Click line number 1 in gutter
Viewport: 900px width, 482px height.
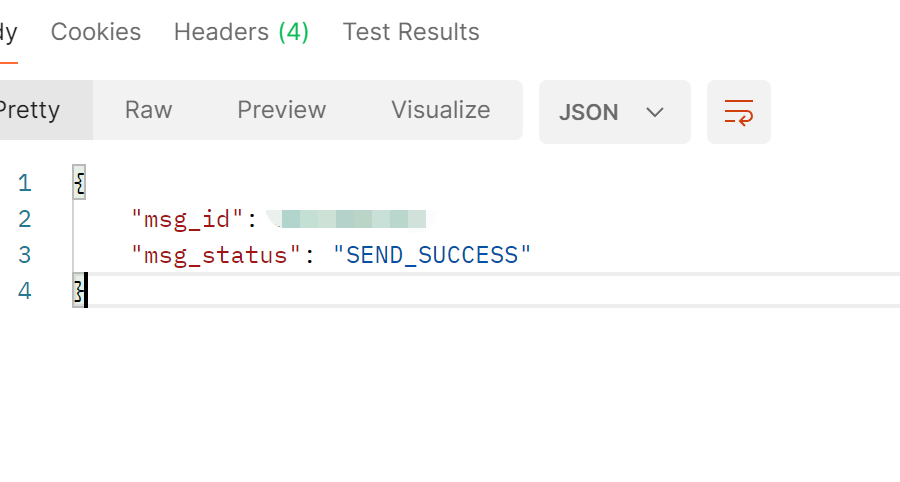pyautogui.click(x=25, y=183)
